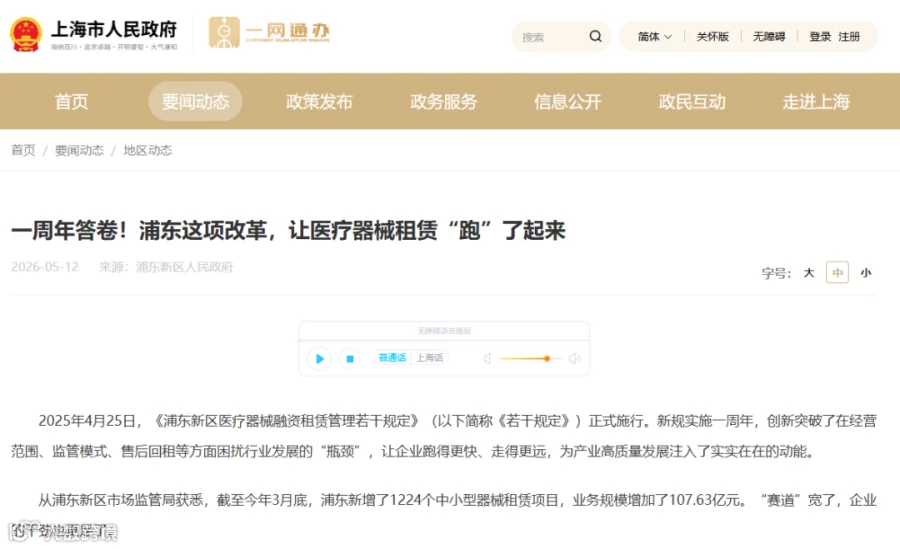Click the source 浦东新区人民政府
900x549 pixels.
tap(184, 267)
